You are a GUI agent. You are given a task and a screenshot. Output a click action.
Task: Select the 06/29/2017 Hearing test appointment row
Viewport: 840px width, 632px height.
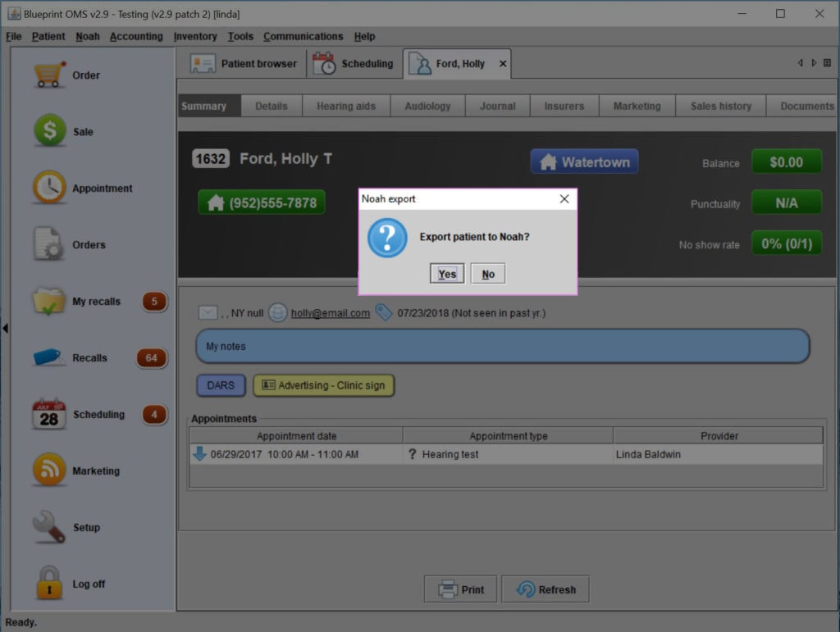[506, 452]
